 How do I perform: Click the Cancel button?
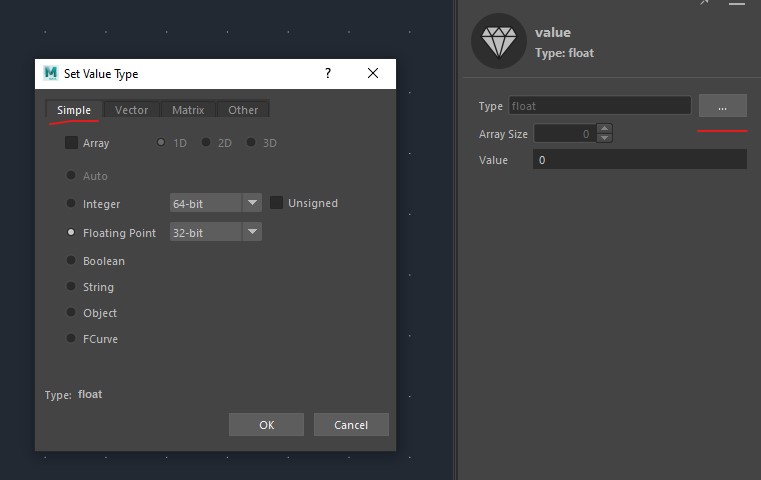pyautogui.click(x=351, y=425)
